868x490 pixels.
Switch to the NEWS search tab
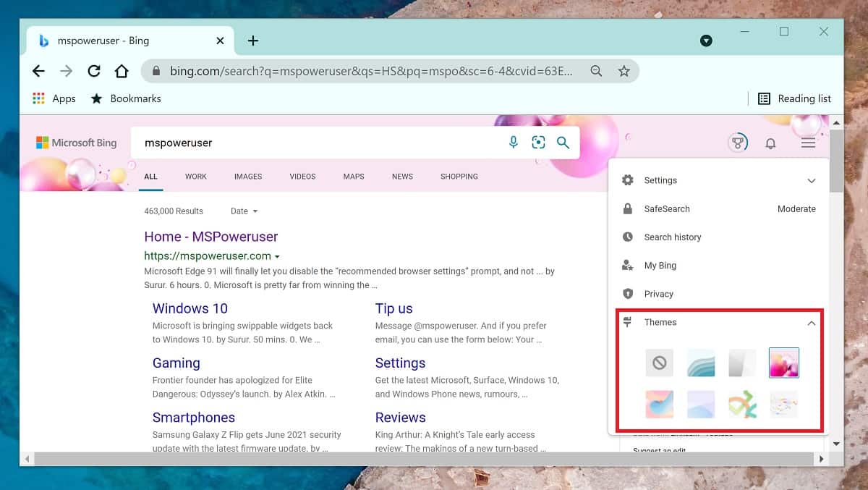[402, 177]
